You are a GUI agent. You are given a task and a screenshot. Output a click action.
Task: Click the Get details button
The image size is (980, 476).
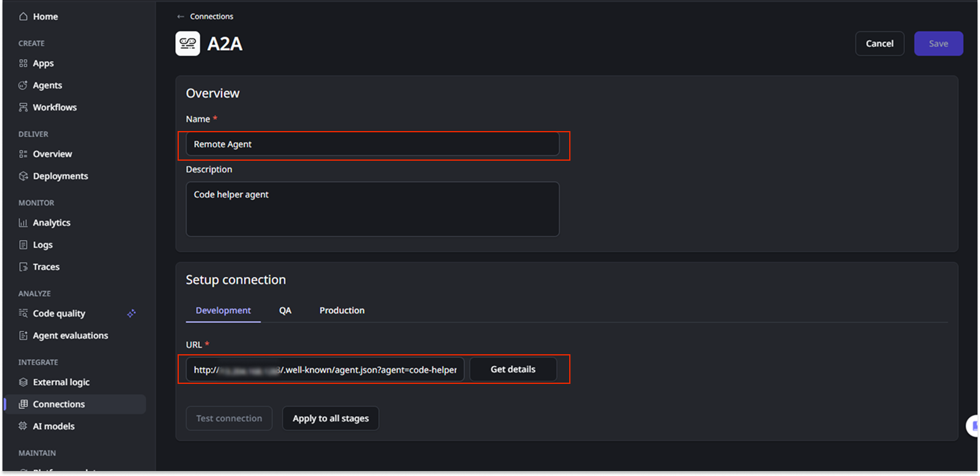513,369
